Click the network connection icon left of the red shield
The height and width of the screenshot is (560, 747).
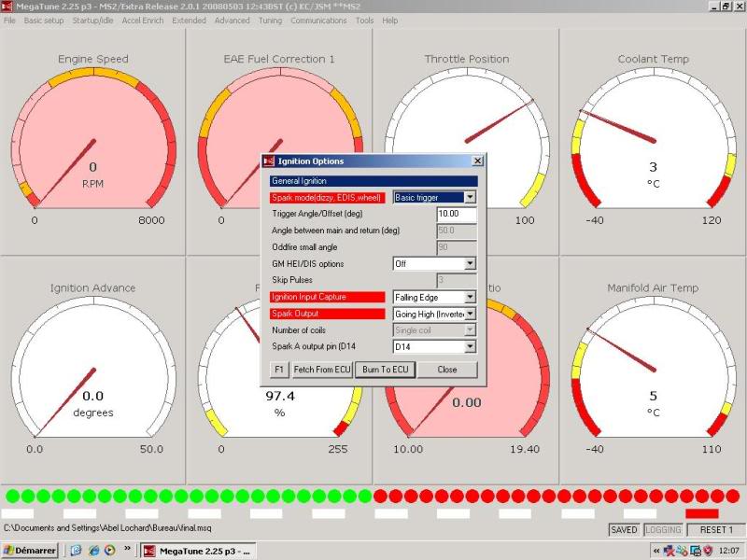[696, 551]
